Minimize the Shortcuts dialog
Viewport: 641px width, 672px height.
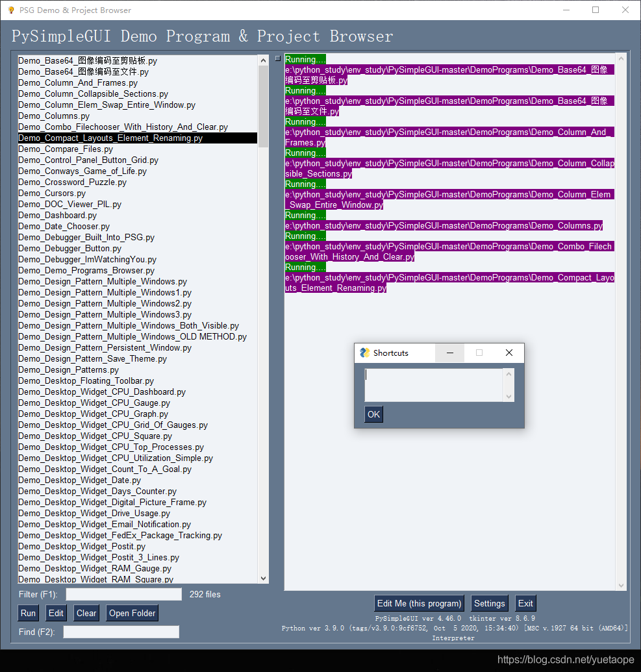click(x=450, y=353)
